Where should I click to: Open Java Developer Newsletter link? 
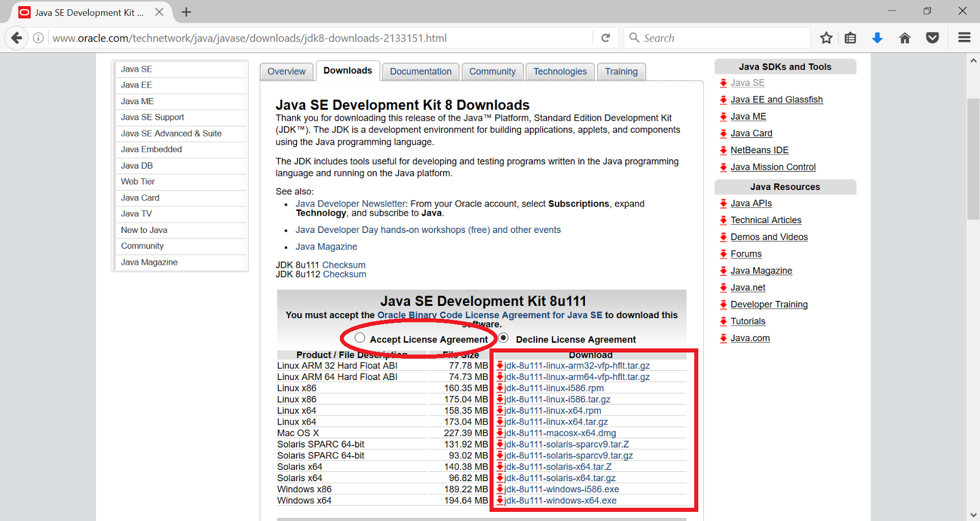[350, 203]
